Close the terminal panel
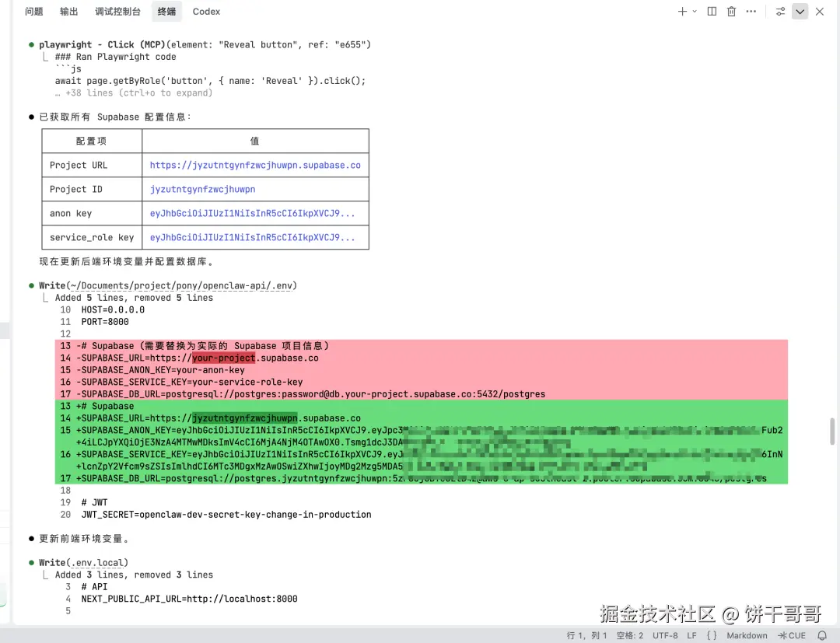 820,11
